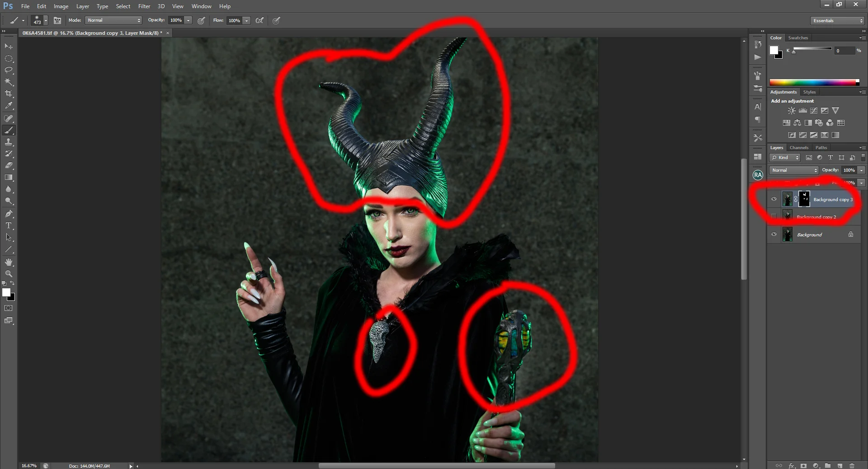The image size is (868, 469).
Task: Enable airbrush mode in options bar
Action: tap(259, 20)
